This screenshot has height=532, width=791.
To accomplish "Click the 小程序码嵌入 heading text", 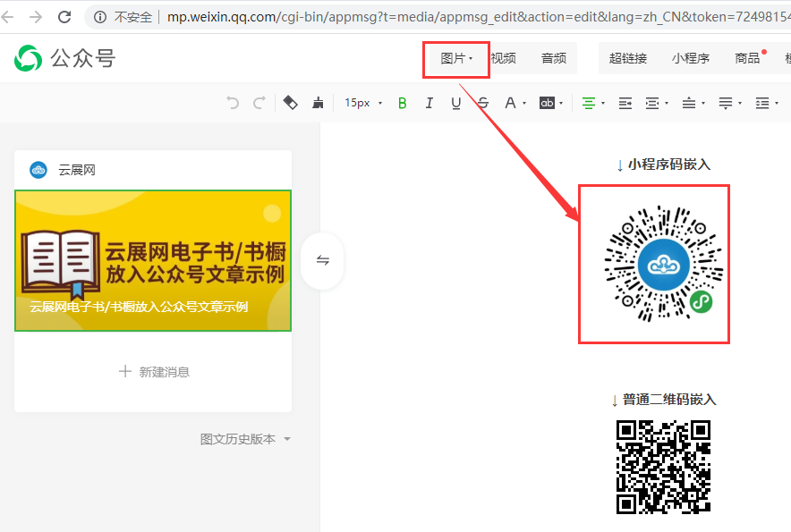I will point(669,165).
